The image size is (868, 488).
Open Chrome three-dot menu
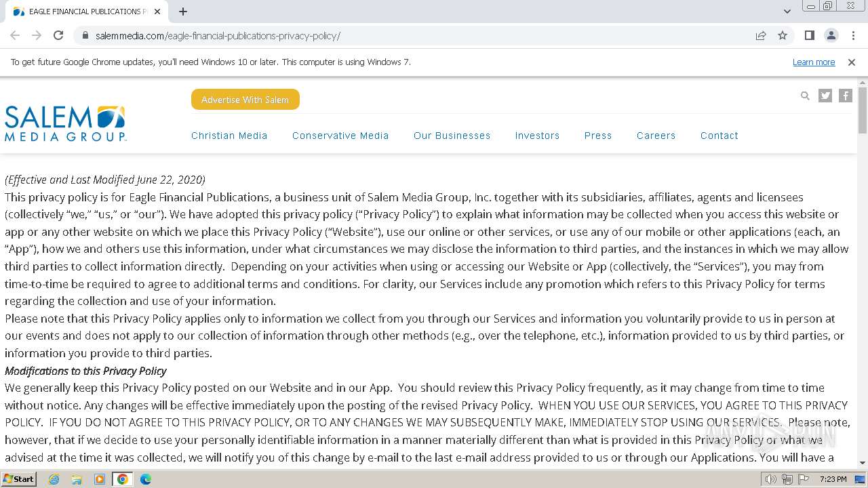pyautogui.click(x=852, y=35)
